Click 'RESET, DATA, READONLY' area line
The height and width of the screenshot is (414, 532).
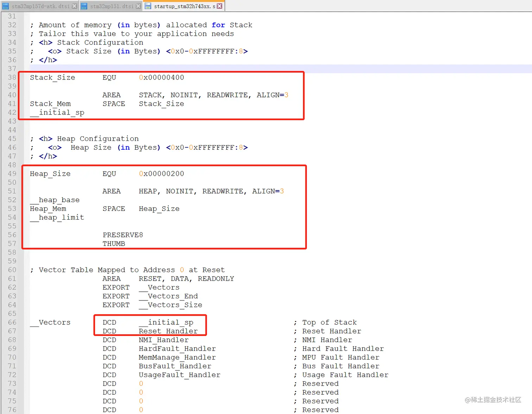[x=186, y=279]
